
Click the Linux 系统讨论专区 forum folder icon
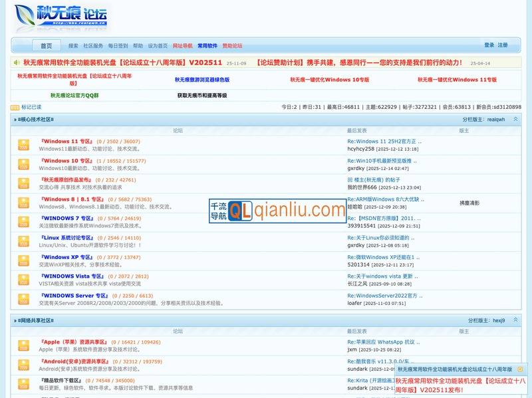coord(23,241)
